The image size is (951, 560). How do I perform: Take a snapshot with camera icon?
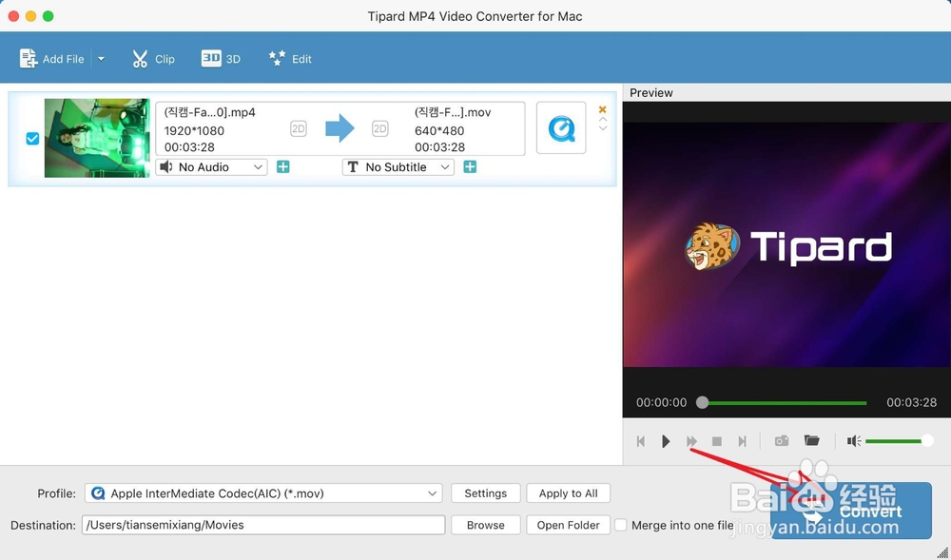point(782,440)
